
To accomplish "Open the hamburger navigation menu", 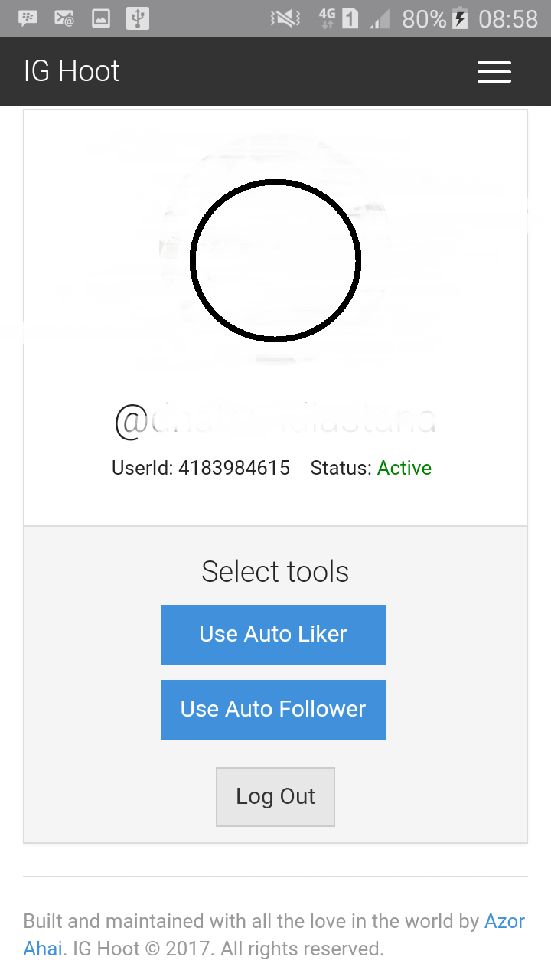I will 494,71.
